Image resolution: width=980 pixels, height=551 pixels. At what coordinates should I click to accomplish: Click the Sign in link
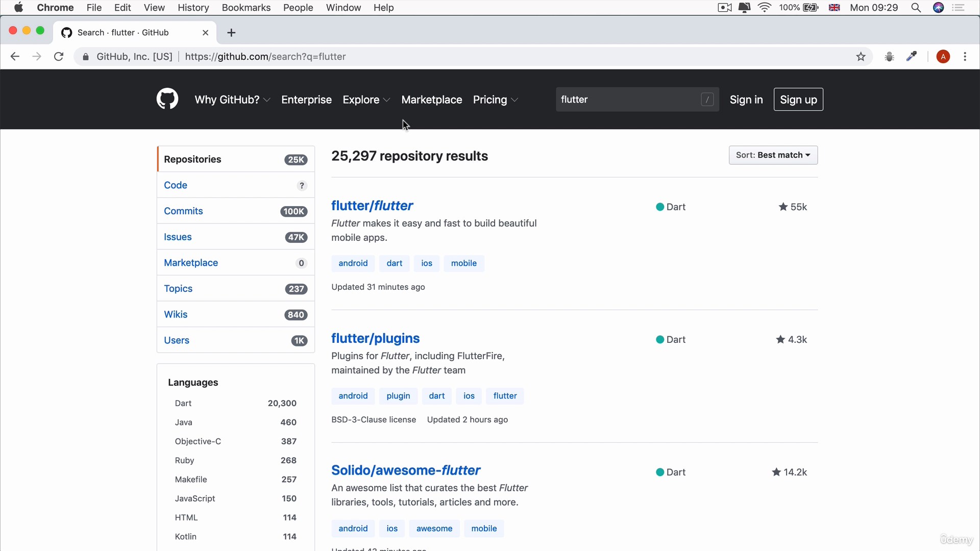(x=746, y=99)
